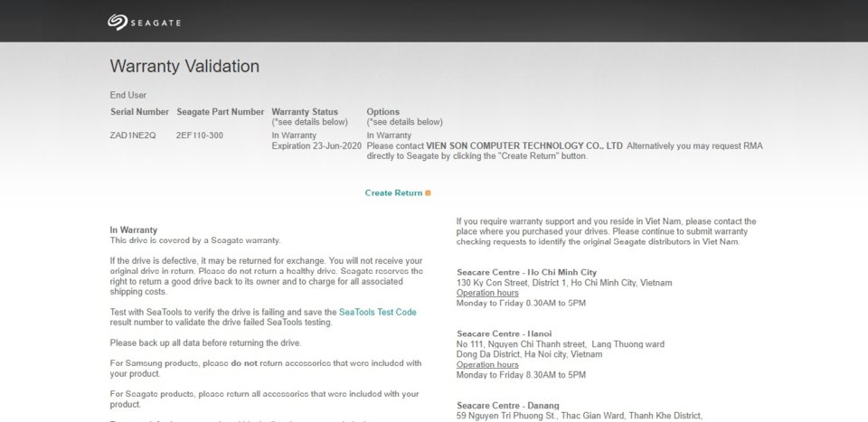Click the SEAGATE wordmark in header
The image size is (868, 422).
pyautogui.click(x=156, y=23)
